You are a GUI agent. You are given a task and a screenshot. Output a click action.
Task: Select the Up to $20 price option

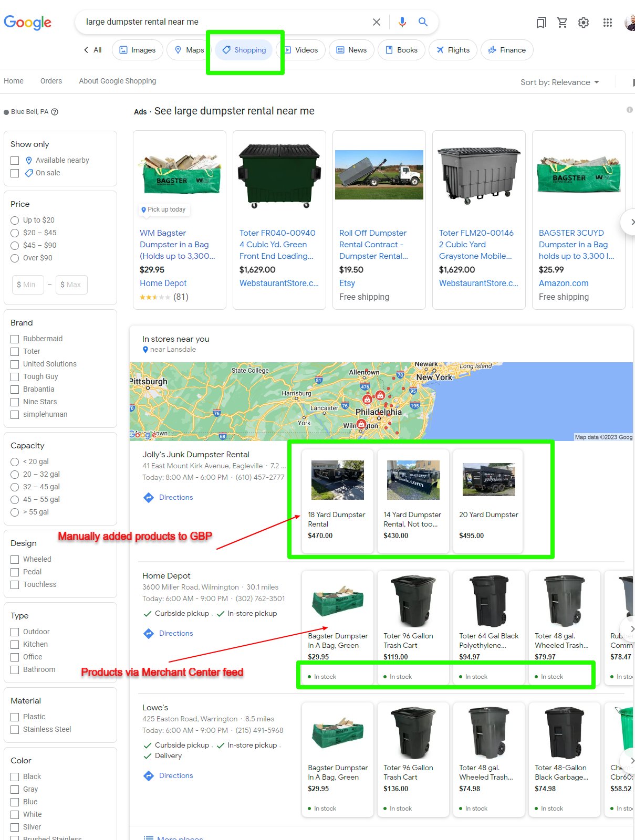[15, 220]
